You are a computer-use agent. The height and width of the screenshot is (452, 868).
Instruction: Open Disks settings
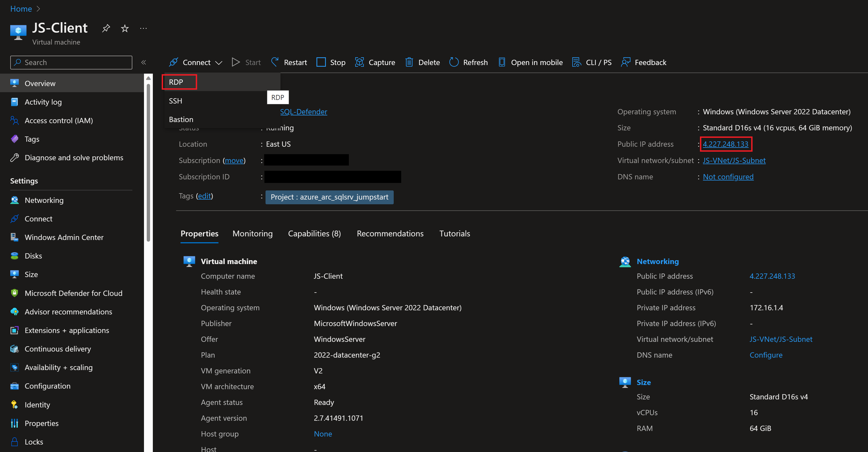[72, 256]
